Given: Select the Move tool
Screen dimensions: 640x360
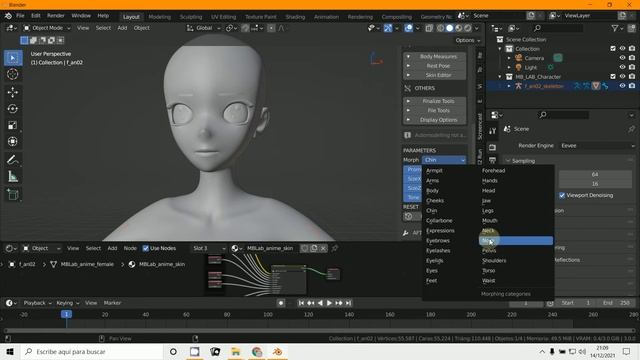Looking at the screenshot, I should click(13, 92).
